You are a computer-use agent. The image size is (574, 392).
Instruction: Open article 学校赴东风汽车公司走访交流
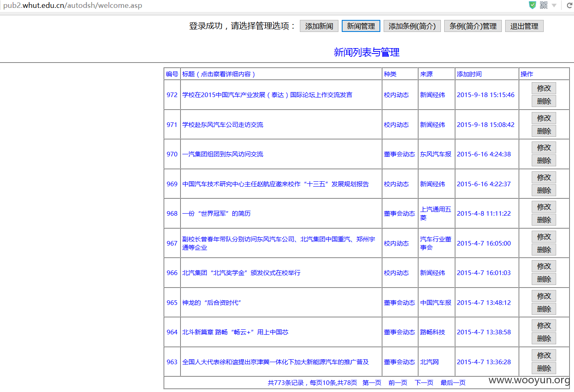pyautogui.click(x=223, y=125)
